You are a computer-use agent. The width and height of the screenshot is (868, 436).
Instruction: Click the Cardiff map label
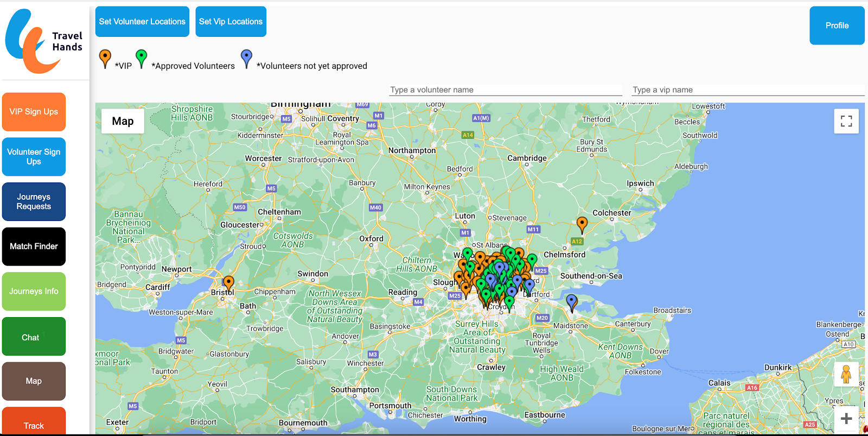(157, 287)
